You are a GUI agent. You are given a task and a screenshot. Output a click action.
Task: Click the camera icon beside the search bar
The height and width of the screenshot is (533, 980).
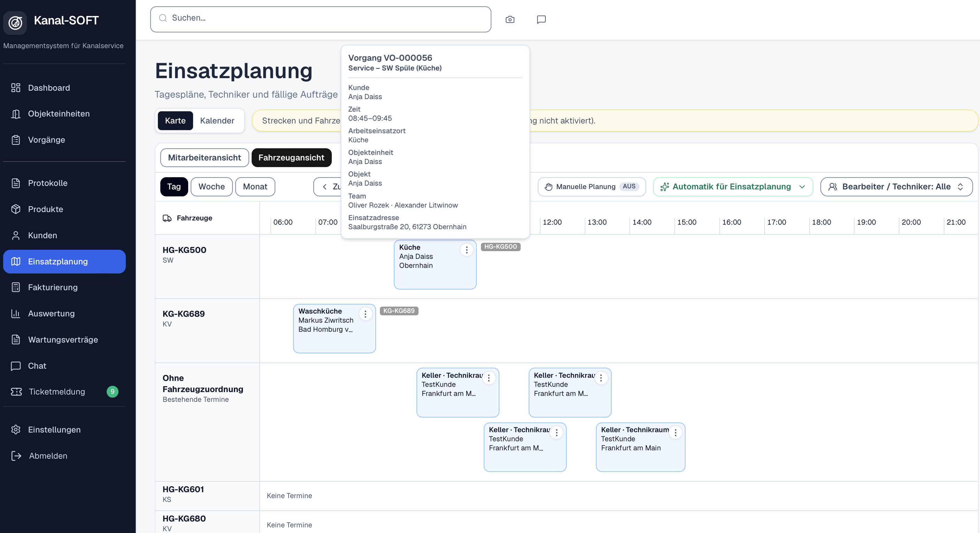tap(510, 20)
